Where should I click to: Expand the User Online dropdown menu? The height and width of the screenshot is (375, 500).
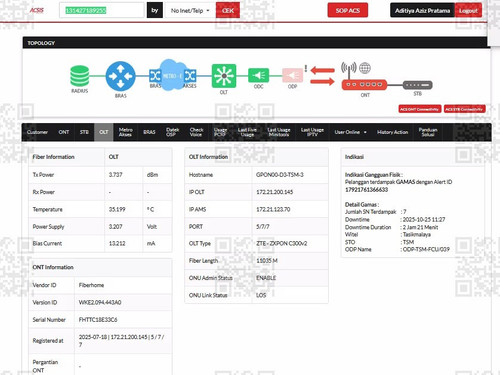point(350,132)
